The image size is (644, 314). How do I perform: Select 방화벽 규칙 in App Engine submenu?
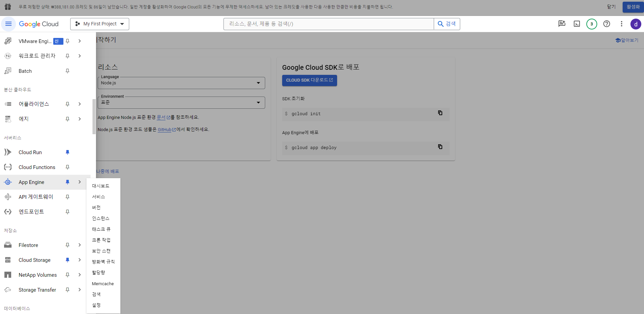coord(103,262)
